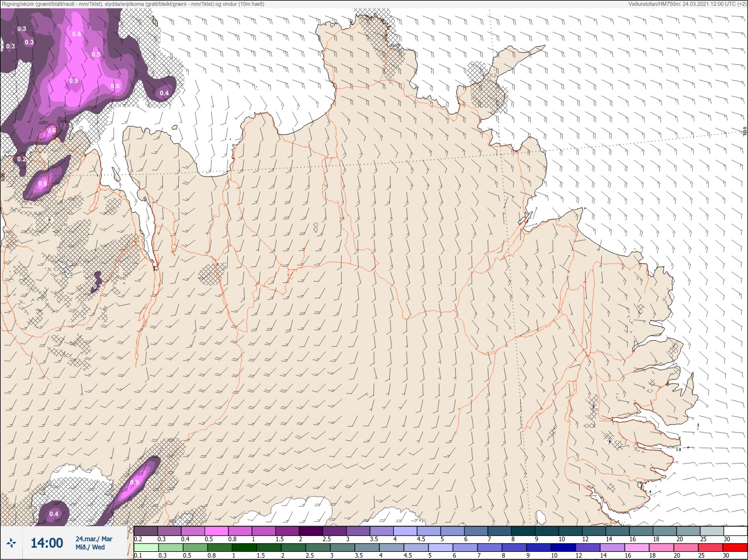Select the bright pink 0.5 swatch, upper legend
The height and width of the screenshot is (560, 748).
coord(216,531)
